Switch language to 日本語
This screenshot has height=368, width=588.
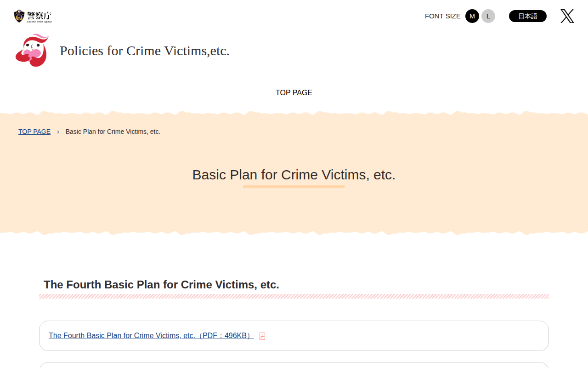(527, 16)
